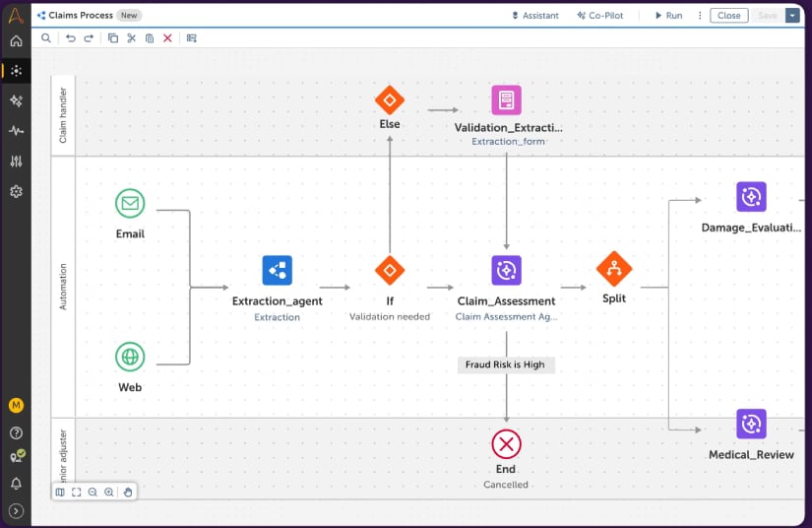This screenshot has height=528, width=812.
Task: Open the dropdown arrow beside Save
Action: 791,16
